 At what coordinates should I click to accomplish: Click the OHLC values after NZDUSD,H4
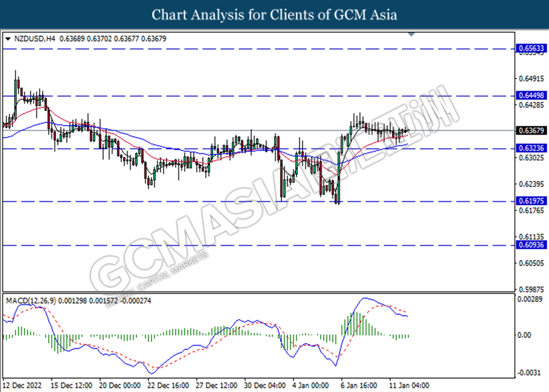pos(113,39)
